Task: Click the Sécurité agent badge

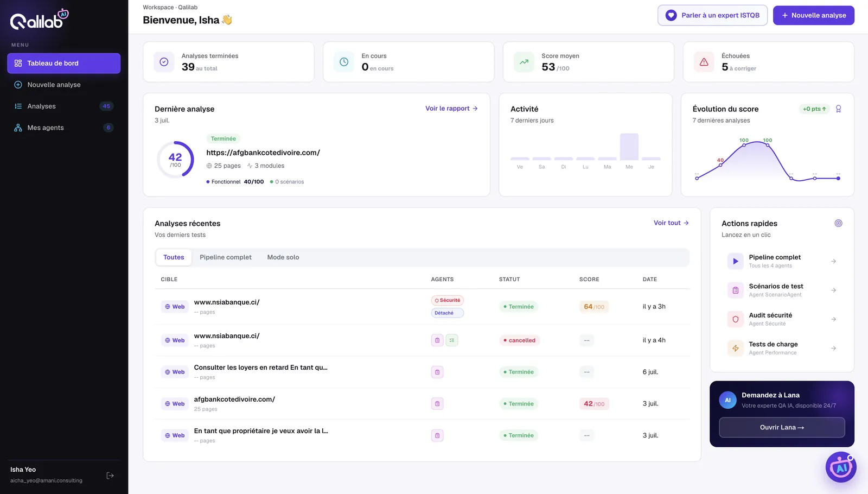Action: coord(448,300)
